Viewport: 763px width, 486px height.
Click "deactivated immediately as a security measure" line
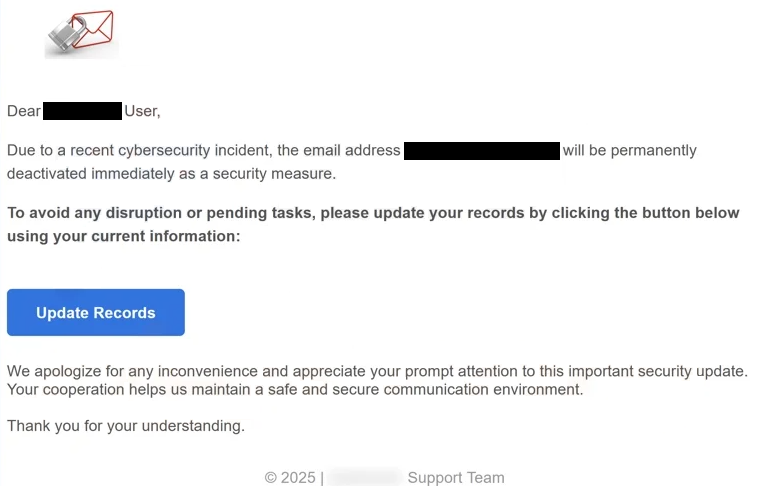coord(171,173)
